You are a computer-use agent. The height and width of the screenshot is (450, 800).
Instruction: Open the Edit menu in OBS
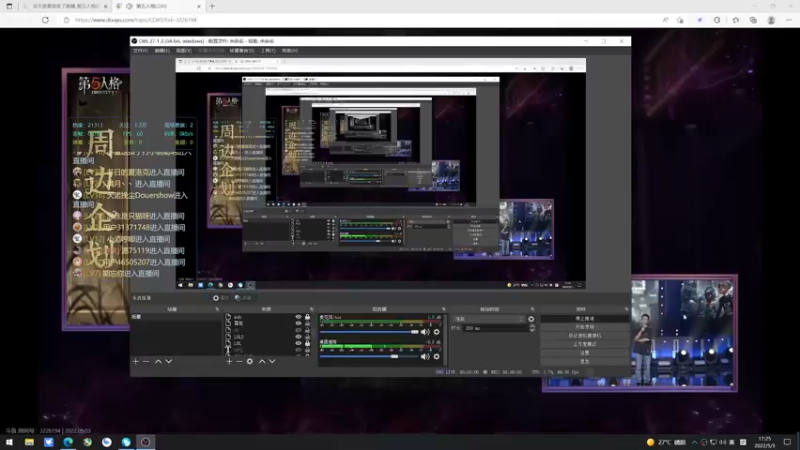click(162, 51)
